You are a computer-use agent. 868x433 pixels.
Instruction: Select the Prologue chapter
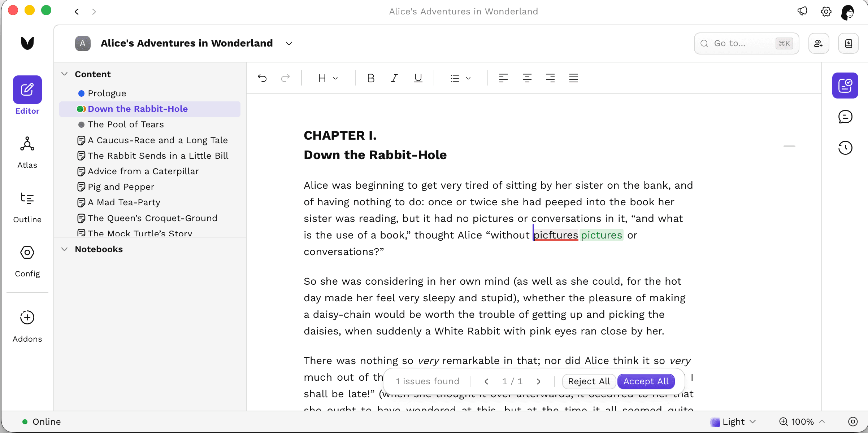click(150, 93)
